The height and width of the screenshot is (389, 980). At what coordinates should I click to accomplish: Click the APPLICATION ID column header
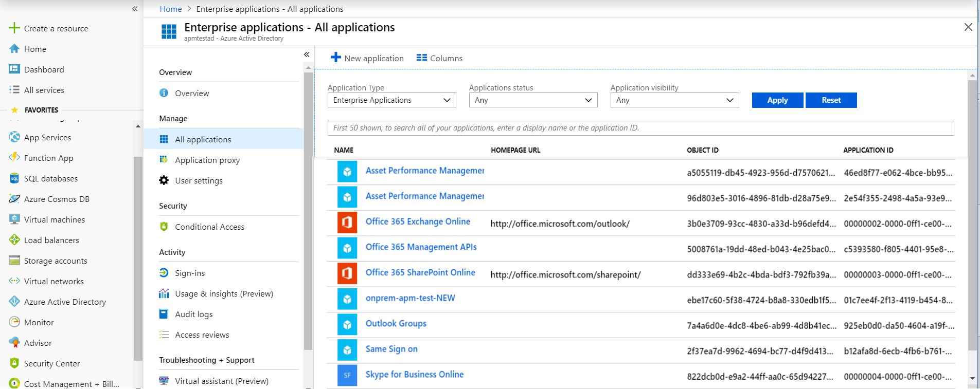tap(868, 150)
